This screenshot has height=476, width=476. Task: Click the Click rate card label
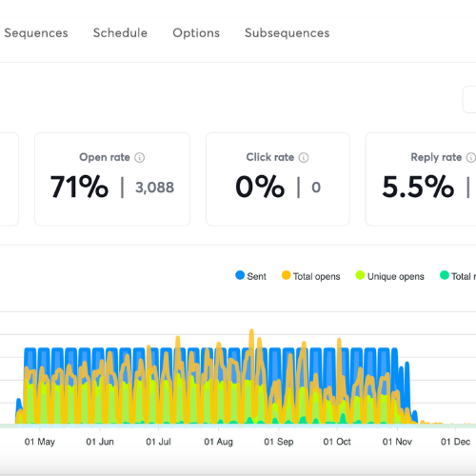(x=270, y=157)
